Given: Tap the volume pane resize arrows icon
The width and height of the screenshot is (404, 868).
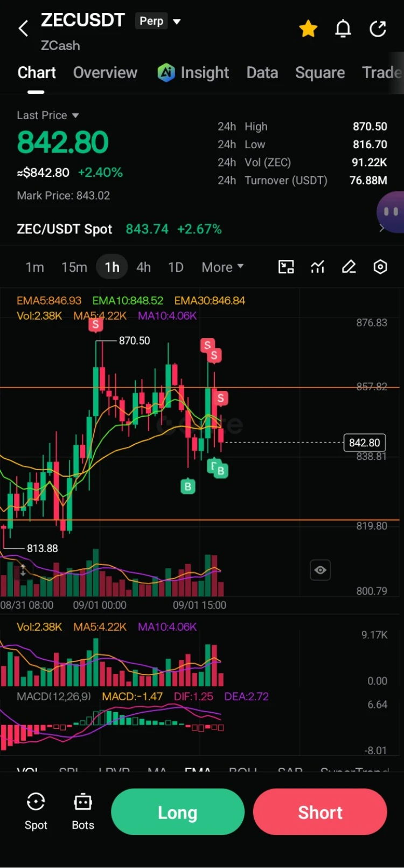Looking at the screenshot, I should [x=23, y=570].
